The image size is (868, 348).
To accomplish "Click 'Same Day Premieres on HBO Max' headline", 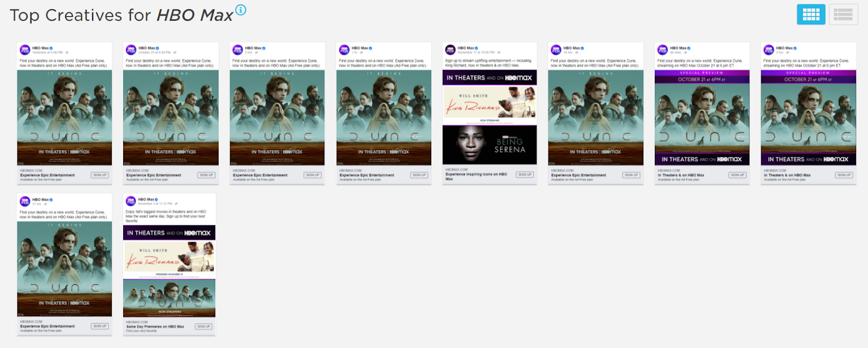I will [155, 326].
